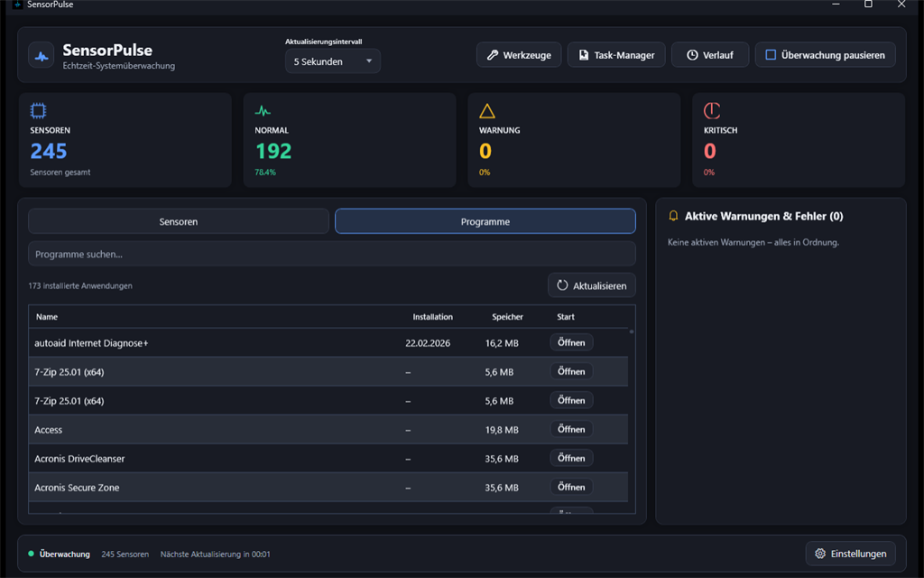Viewport: 924px width, 578px height.
Task: Click the refresh icon in Aktualisieren
Action: (562, 284)
